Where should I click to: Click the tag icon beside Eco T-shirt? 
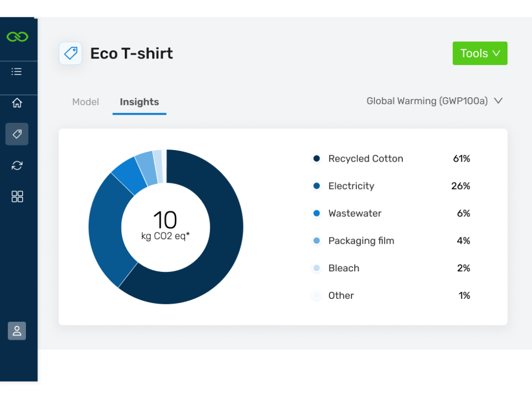(x=70, y=53)
